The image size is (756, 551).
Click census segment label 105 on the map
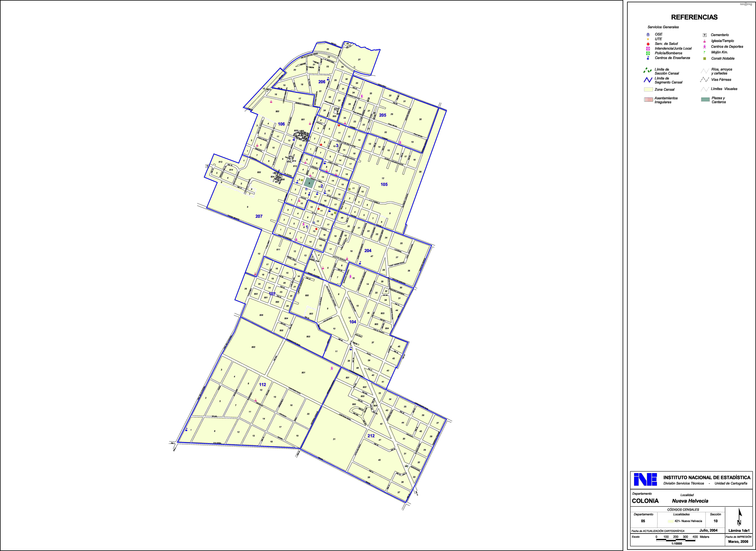(x=384, y=184)
